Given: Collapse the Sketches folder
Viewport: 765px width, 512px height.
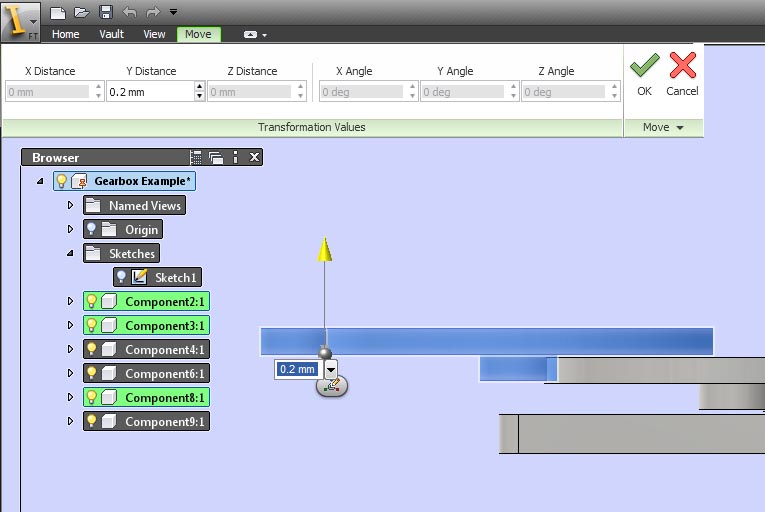Looking at the screenshot, I should [70, 253].
